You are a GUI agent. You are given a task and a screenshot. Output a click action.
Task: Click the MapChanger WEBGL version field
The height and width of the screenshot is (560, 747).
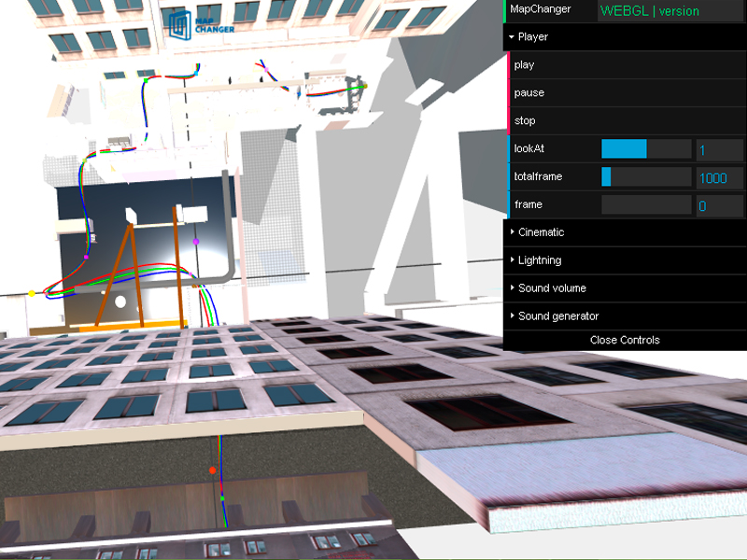669,11
